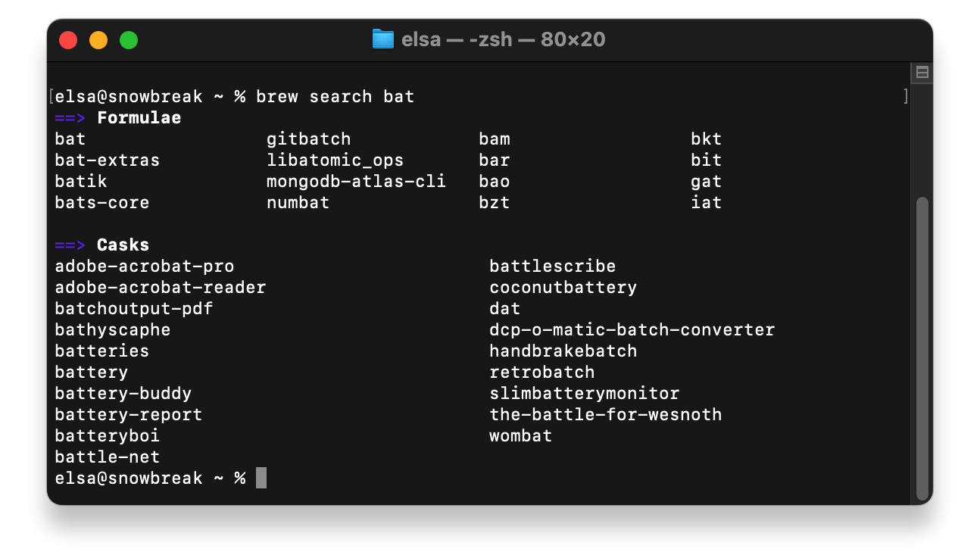Click the window title "elsa — -zsh — 80×20"

click(503, 39)
